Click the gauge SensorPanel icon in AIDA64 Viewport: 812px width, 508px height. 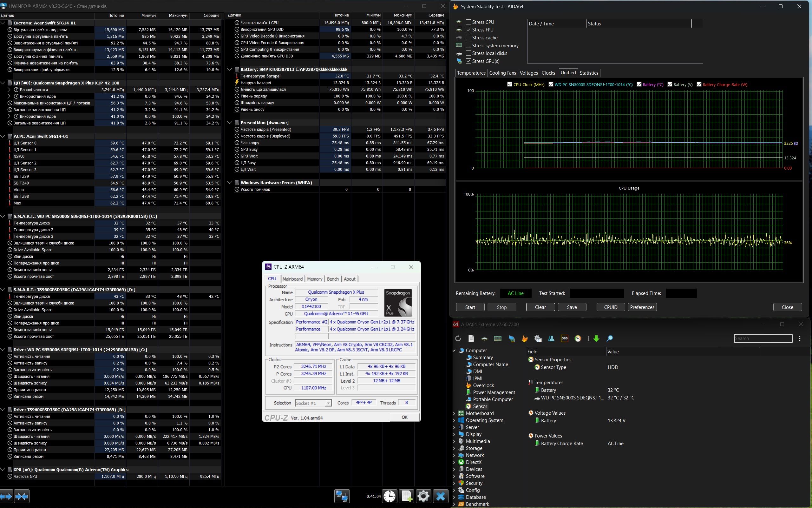(578, 338)
